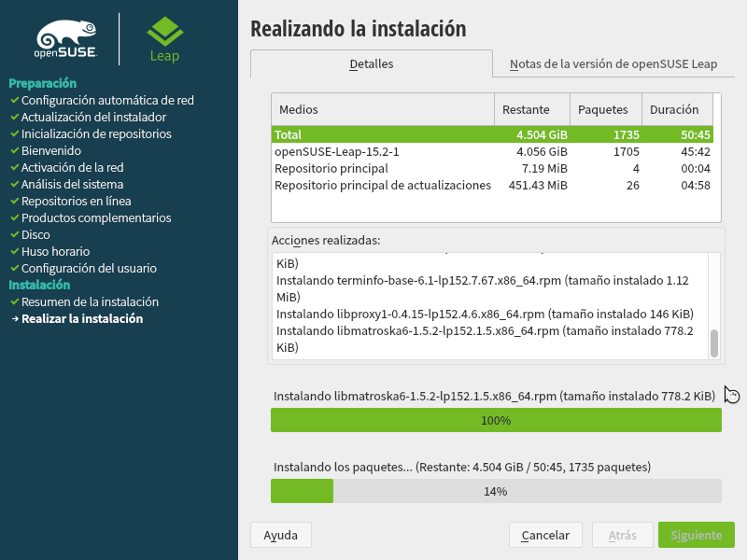Switch to the Detalles tab
The width and height of the screenshot is (747, 560).
[x=371, y=63]
